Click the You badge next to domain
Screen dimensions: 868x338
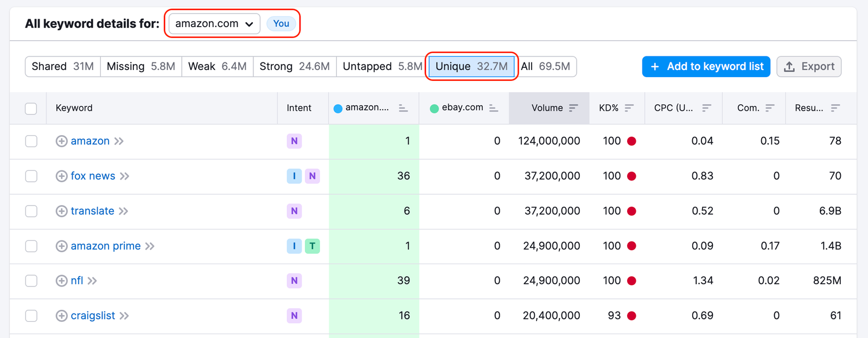(x=281, y=24)
